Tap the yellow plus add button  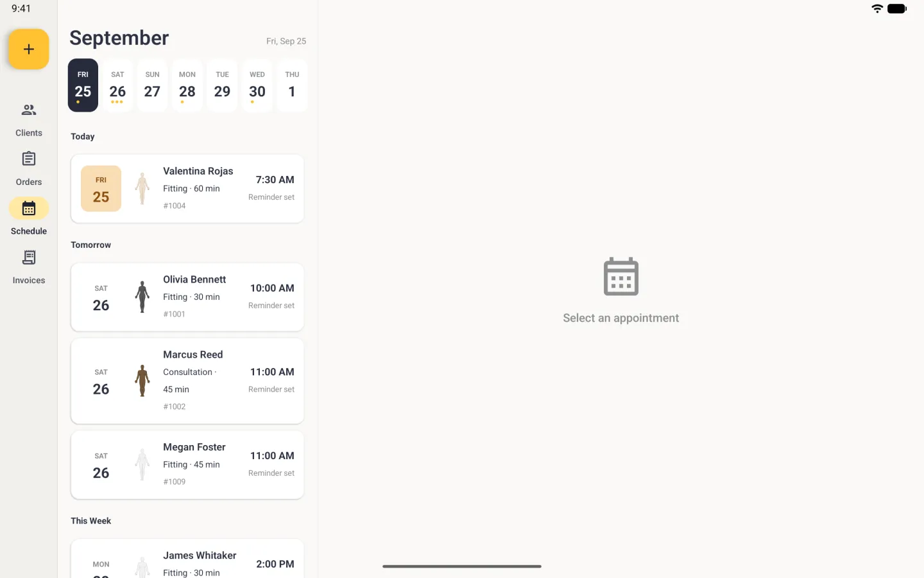(x=29, y=49)
